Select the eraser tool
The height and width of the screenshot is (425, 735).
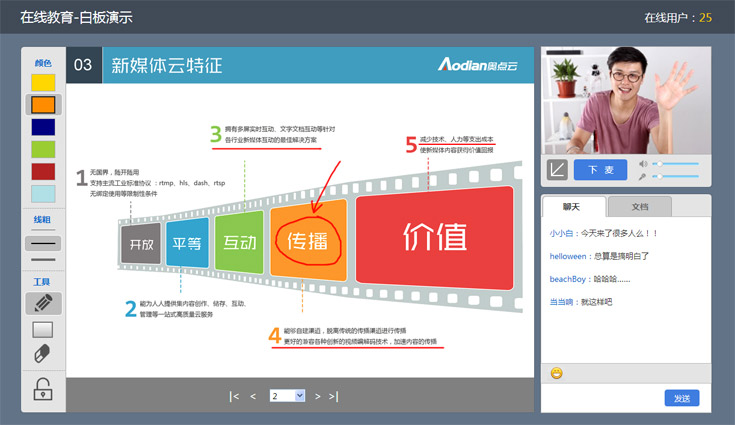[42, 354]
